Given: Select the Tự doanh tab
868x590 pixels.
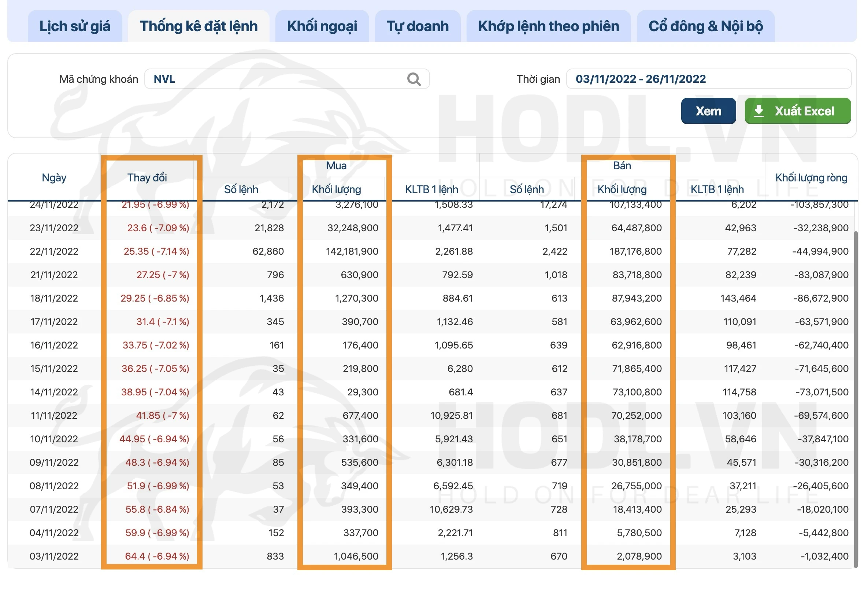Looking at the screenshot, I should click(418, 26).
